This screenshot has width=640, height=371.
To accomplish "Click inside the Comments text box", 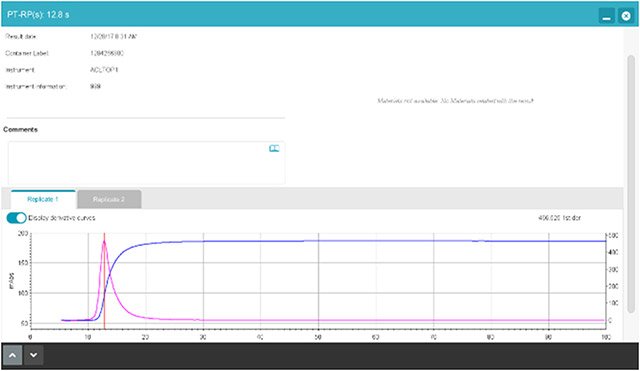I will pyautogui.click(x=146, y=162).
